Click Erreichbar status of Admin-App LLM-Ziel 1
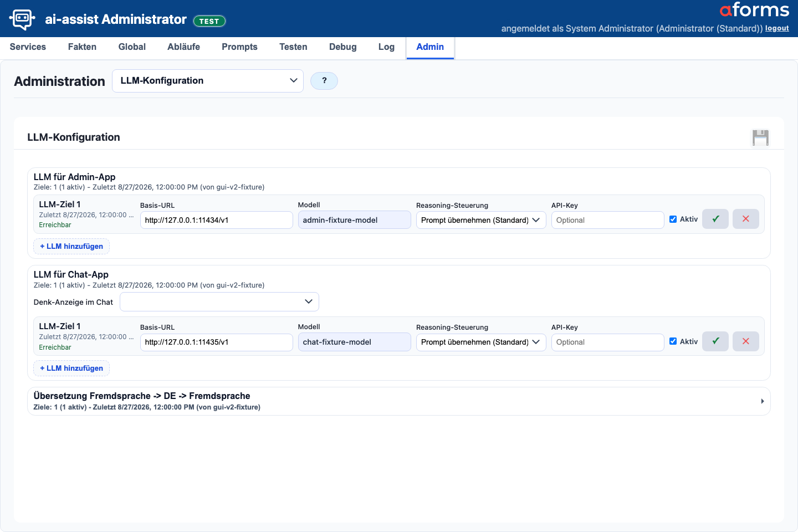Viewport: 798px width, 532px height. (x=55, y=225)
